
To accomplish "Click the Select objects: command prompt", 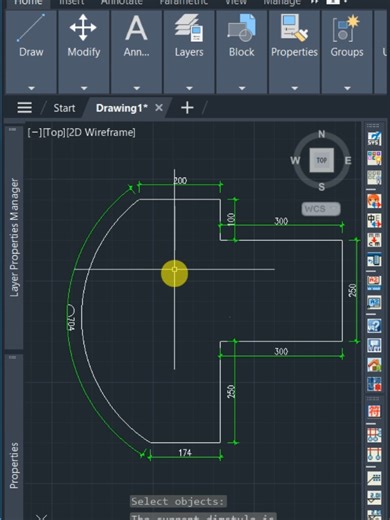I will click(178, 501).
